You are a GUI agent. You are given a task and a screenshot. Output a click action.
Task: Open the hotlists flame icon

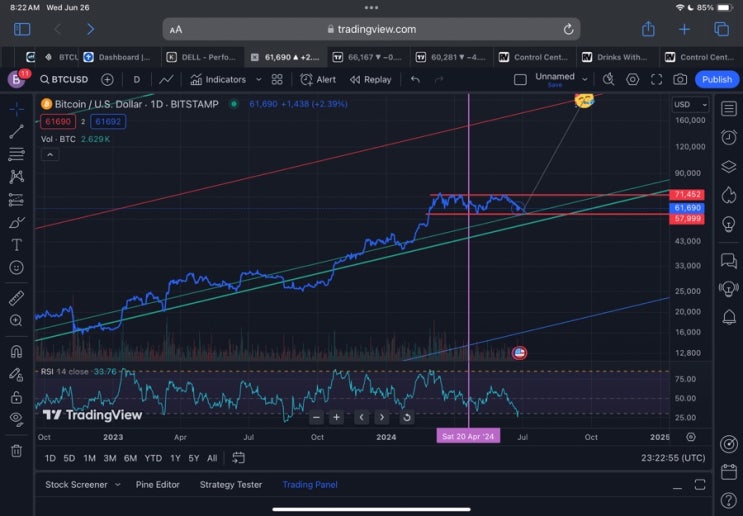coord(728,195)
